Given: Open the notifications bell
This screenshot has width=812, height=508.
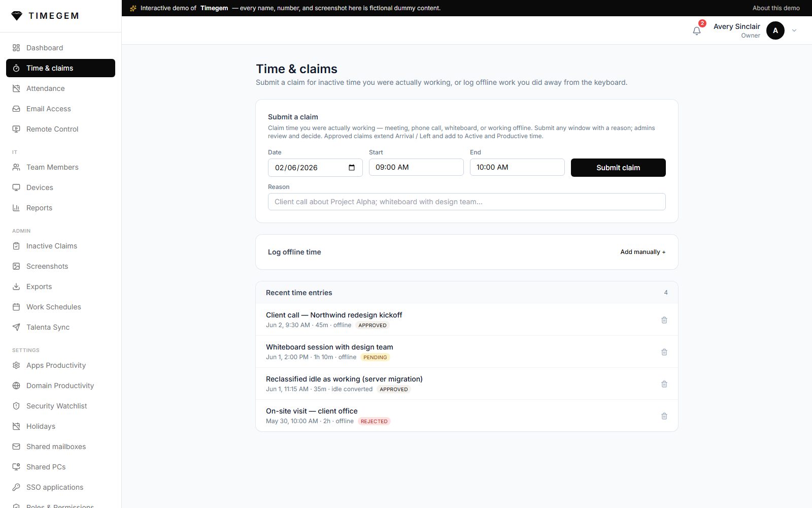Looking at the screenshot, I should tap(697, 30).
